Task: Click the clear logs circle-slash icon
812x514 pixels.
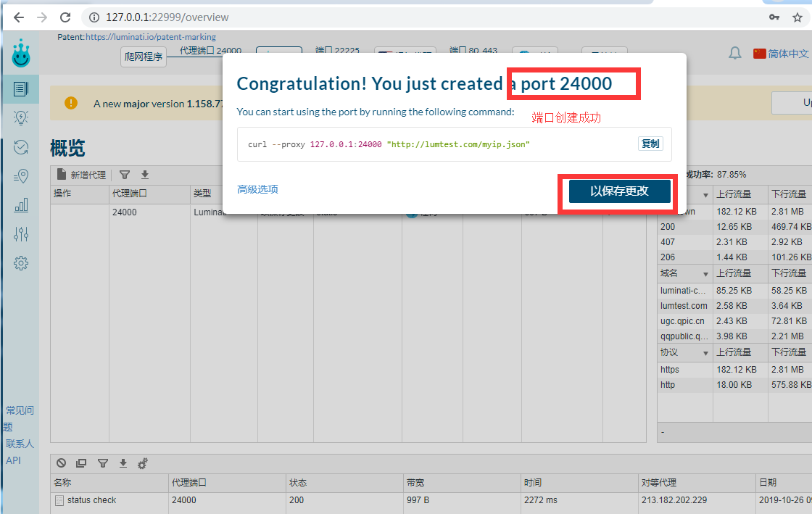Action: point(61,463)
